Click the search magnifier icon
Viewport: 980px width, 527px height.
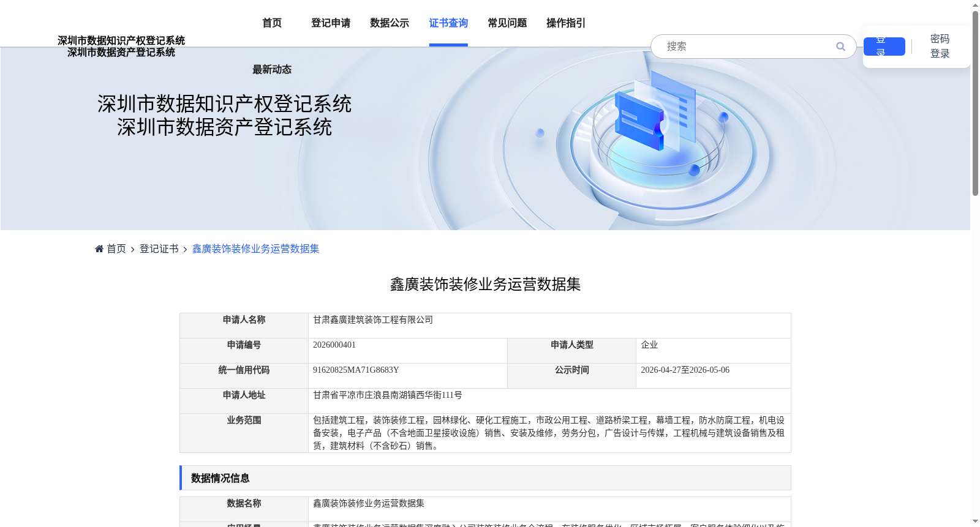tap(840, 47)
